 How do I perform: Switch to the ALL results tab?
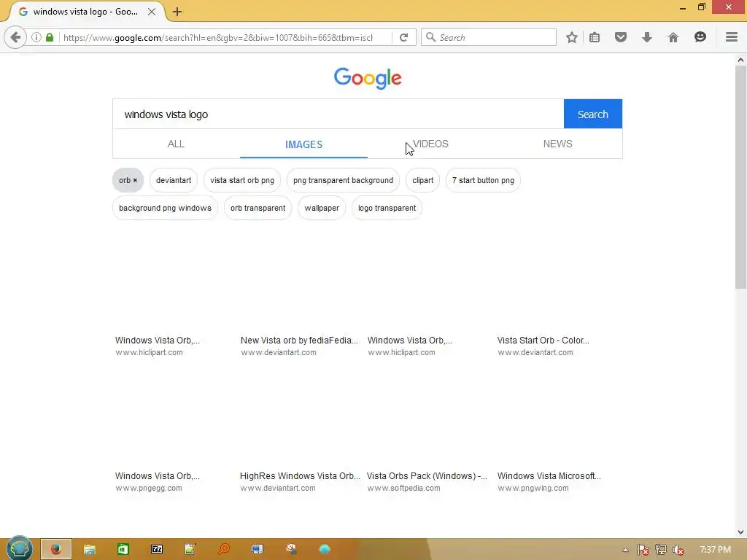pos(176,144)
